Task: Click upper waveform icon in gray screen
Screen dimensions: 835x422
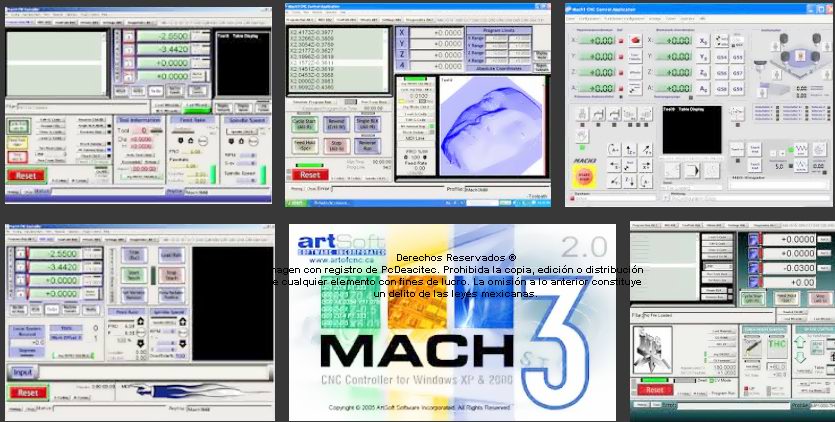Action: tap(801, 149)
